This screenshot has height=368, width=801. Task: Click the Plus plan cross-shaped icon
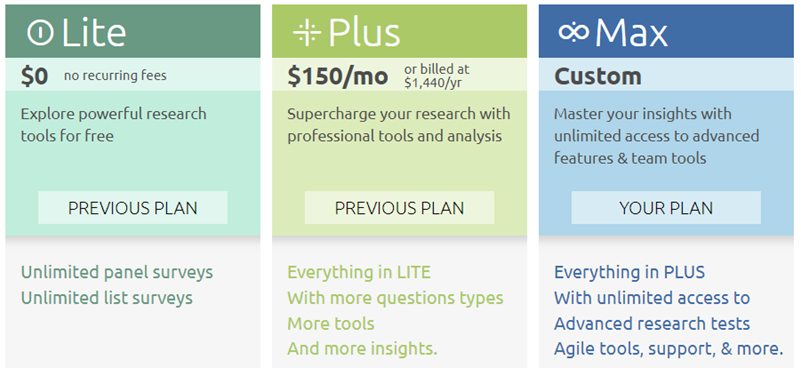click(x=307, y=33)
